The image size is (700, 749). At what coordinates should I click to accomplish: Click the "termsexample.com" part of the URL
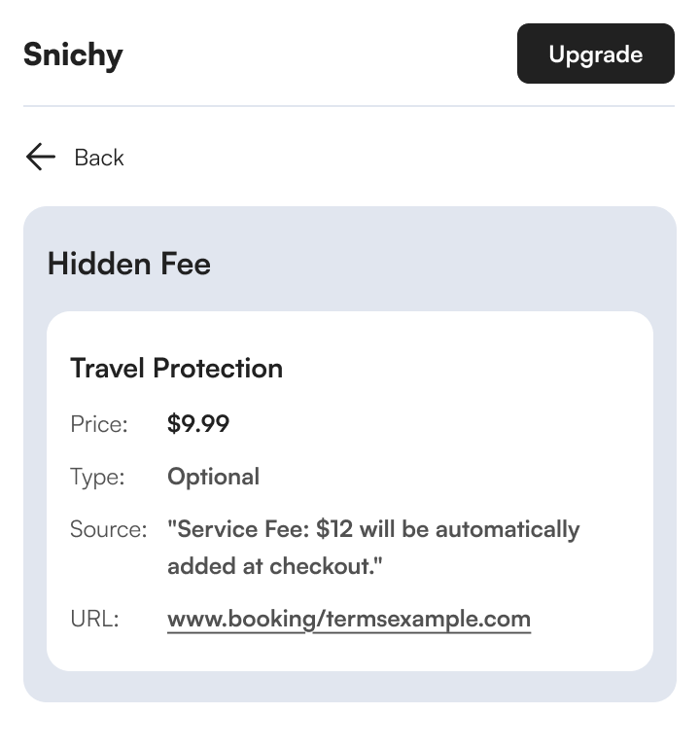coord(422,619)
